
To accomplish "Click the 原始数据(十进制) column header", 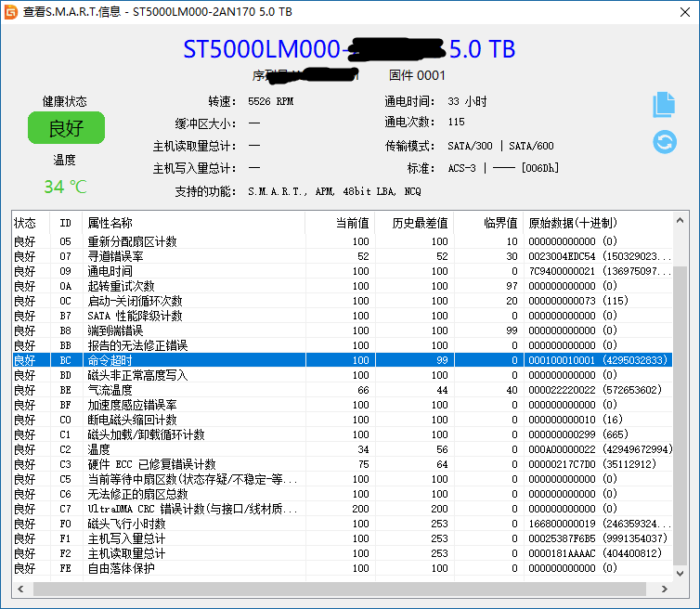I will (598, 223).
